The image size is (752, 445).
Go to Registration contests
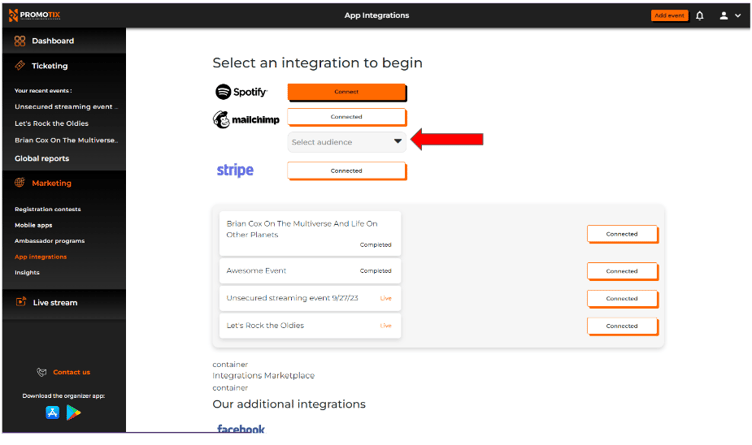[x=47, y=209]
